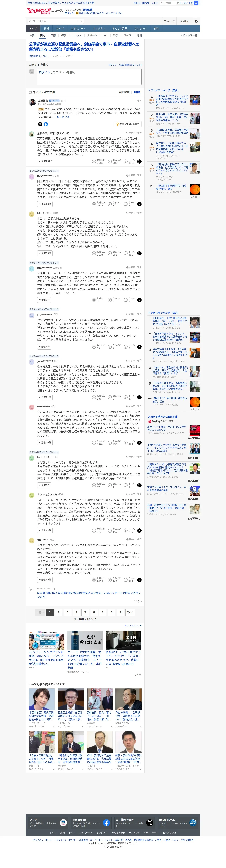
Task: Click the lightbulb 参考になった 2307 button
Action: [x=127, y=124]
